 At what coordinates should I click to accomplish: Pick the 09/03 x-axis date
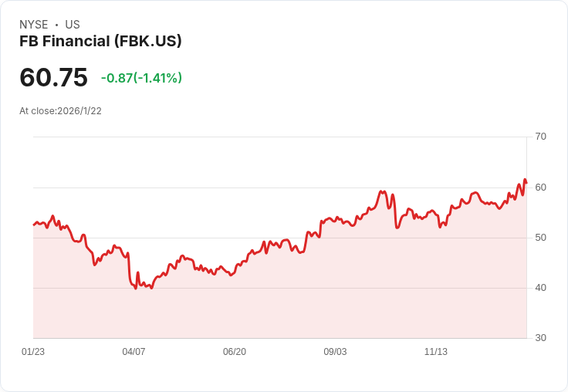[335, 352]
